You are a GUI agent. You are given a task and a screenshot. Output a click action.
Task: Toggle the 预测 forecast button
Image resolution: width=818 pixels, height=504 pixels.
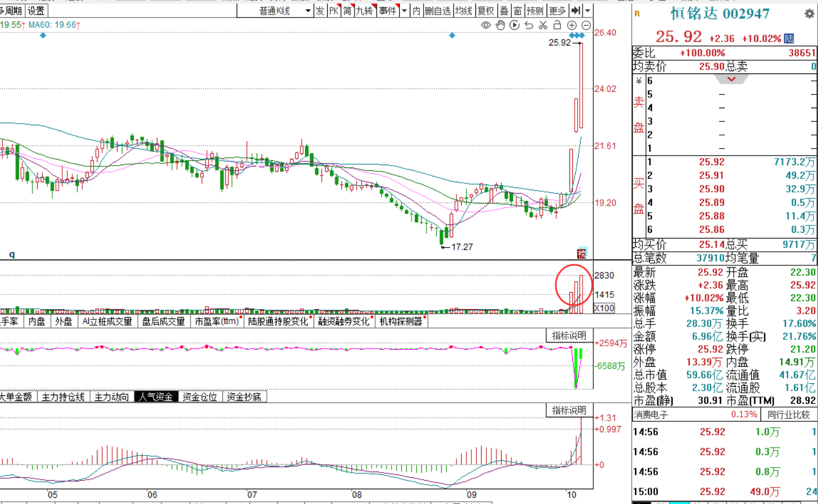[535, 11]
